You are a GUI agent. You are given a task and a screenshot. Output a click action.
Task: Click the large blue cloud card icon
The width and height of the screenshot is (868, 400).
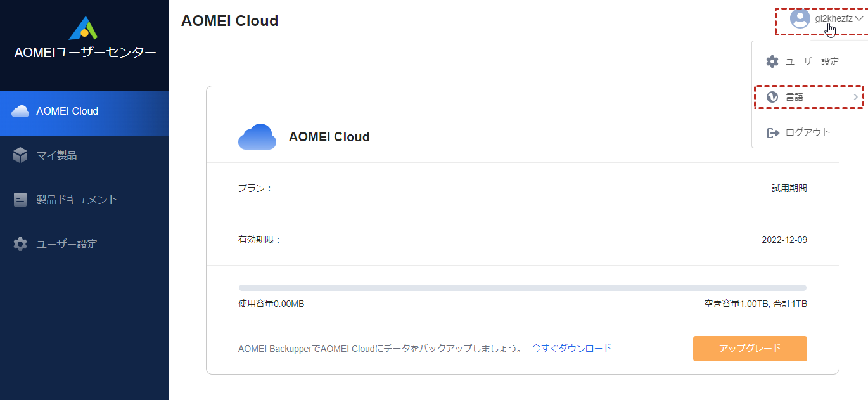click(x=257, y=136)
